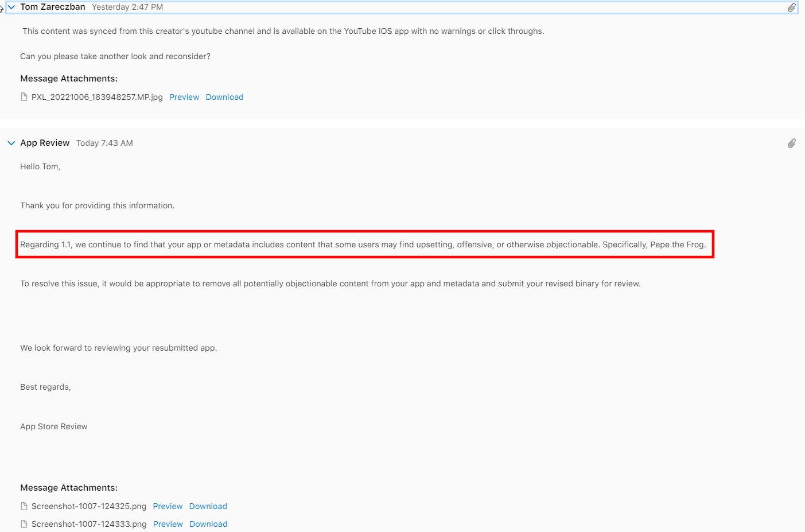Click 'This content was synced' sentence
Screen dimensions: 805x532
click(x=283, y=31)
